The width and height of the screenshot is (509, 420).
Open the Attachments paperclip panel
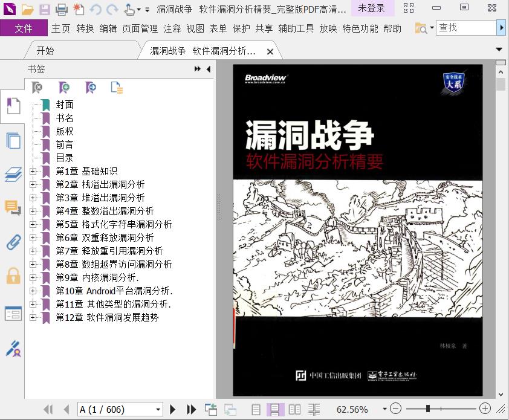(x=13, y=242)
